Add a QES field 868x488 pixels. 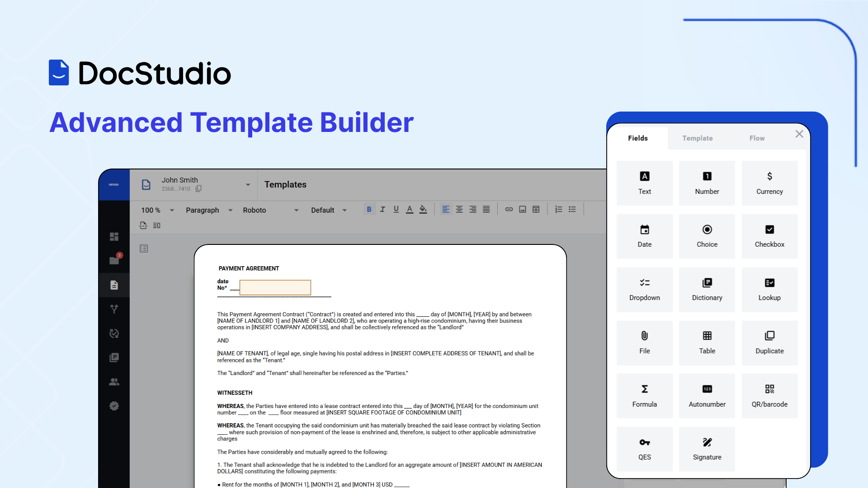coord(644,449)
